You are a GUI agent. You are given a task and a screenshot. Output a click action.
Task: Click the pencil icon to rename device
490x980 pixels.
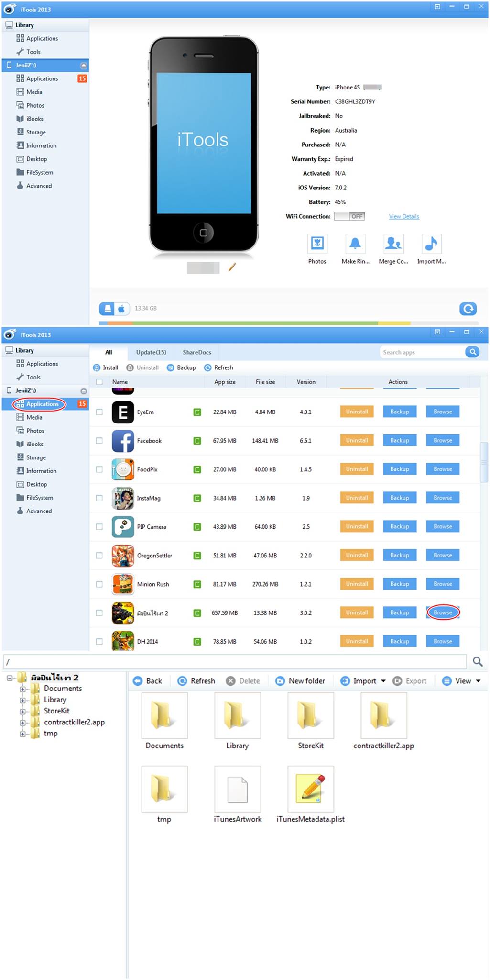[x=232, y=267]
